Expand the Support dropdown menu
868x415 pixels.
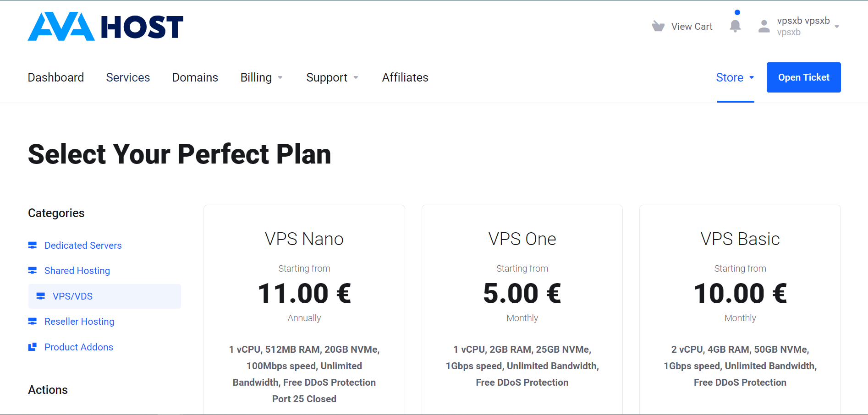click(x=332, y=77)
